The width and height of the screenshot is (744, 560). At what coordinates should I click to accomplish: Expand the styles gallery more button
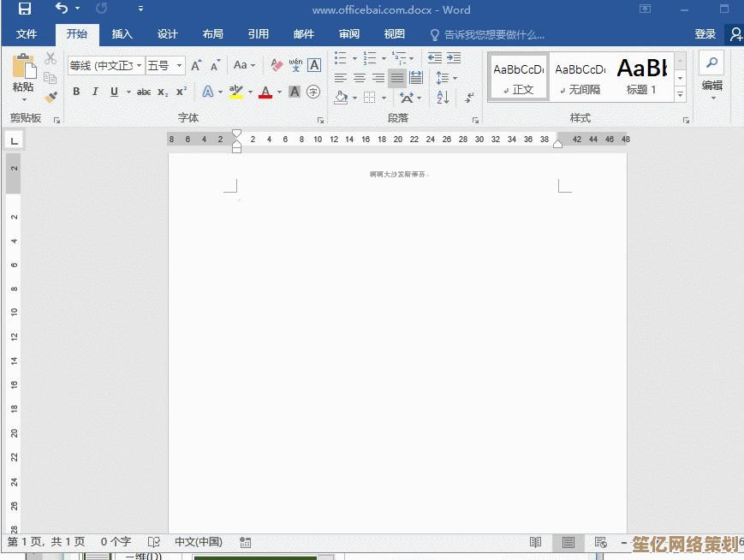pyautogui.click(x=681, y=94)
